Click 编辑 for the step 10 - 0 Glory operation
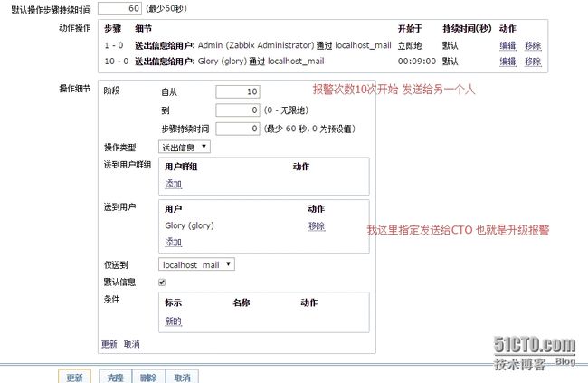 (507, 62)
